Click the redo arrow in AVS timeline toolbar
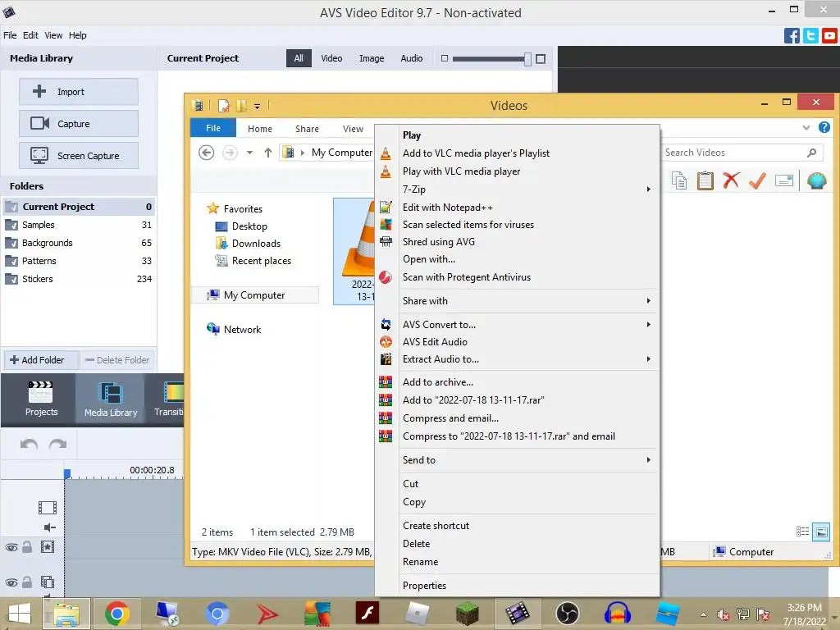 (x=57, y=444)
